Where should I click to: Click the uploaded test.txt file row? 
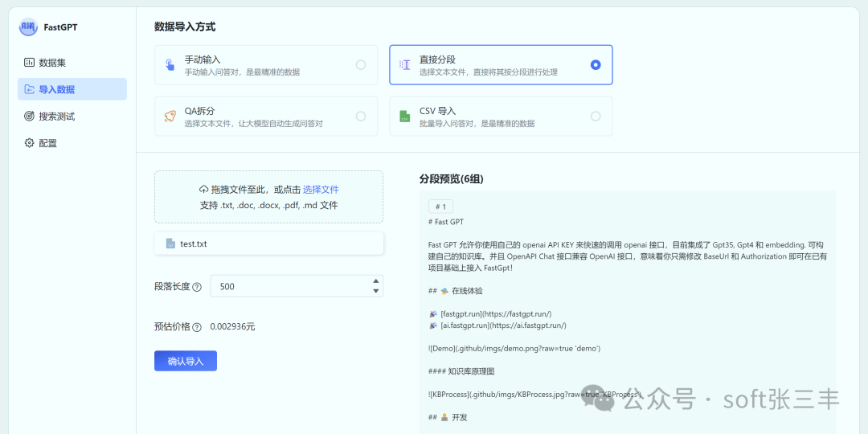tap(269, 244)
